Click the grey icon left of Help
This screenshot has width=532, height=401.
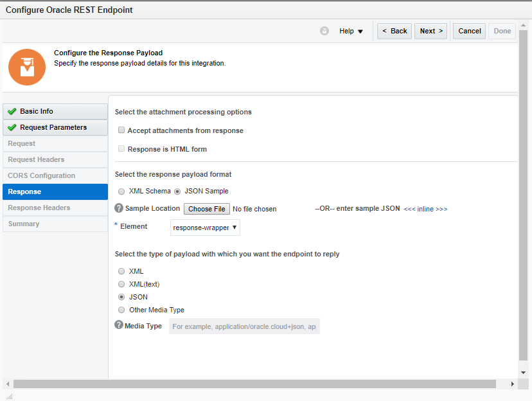(x=324, y=31)
